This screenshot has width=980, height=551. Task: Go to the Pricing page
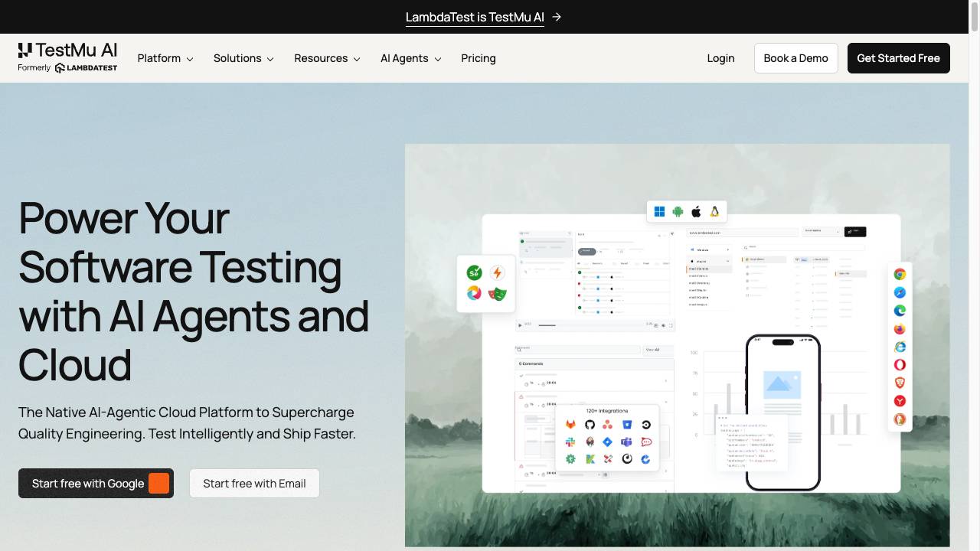[479, 58]
